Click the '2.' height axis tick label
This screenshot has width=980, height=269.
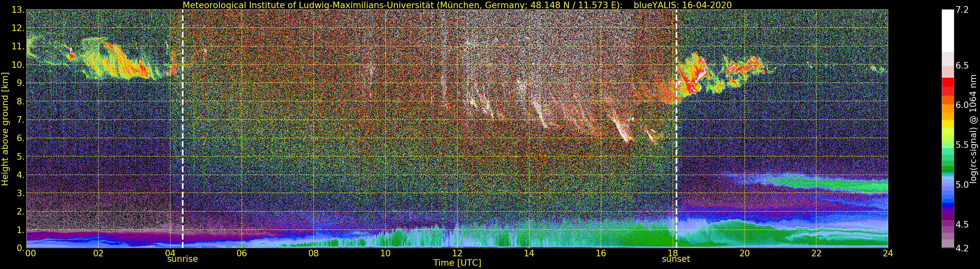pos(21,212)
